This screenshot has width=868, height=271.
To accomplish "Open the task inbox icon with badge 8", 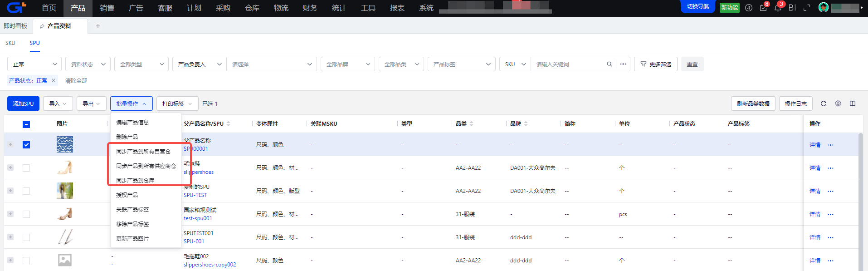I will pyautogui.click(x=763, y=8).
